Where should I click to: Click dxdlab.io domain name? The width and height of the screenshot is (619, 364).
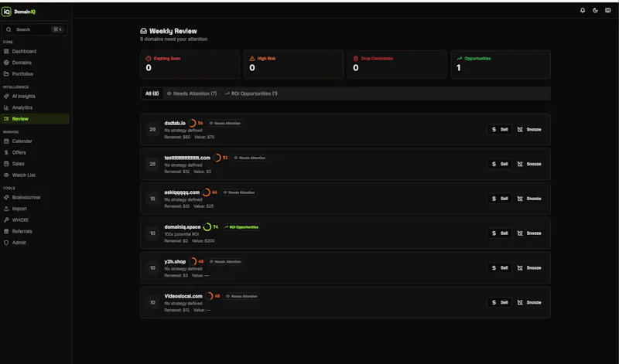click(175, 123)
